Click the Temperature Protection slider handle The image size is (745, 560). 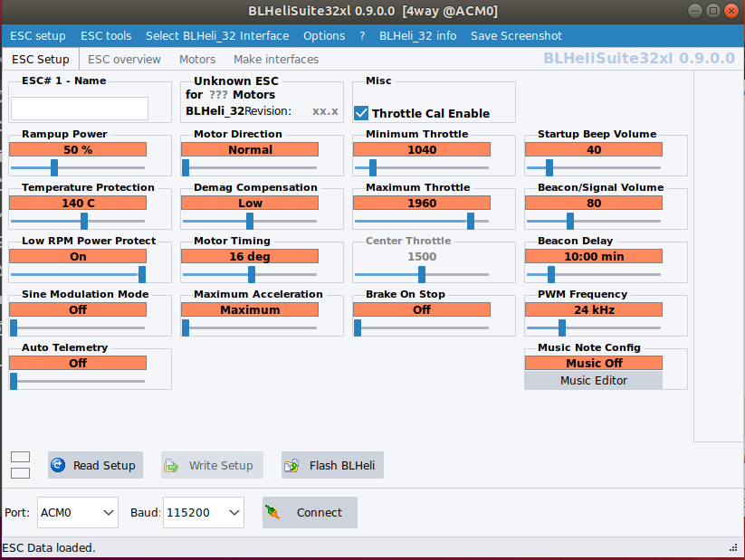click(84, 221)
